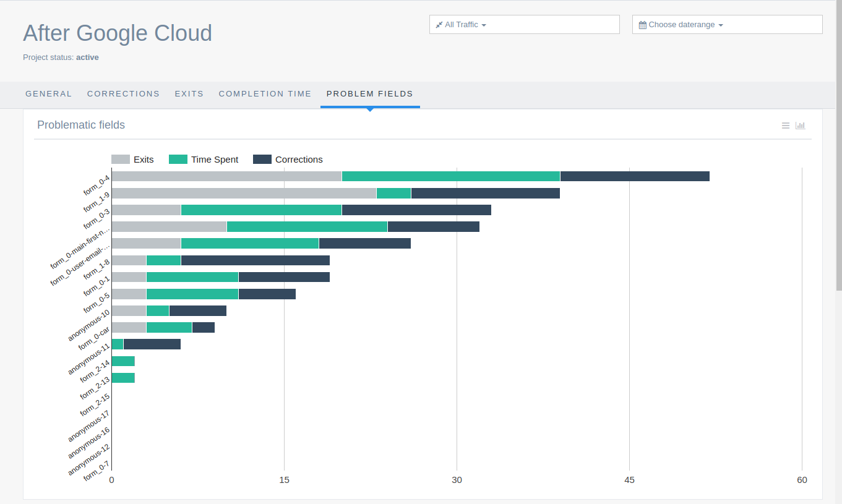Click the form_0-4 axis label
This screenshot has height=504, width=842.
click(x=97, y=186)
